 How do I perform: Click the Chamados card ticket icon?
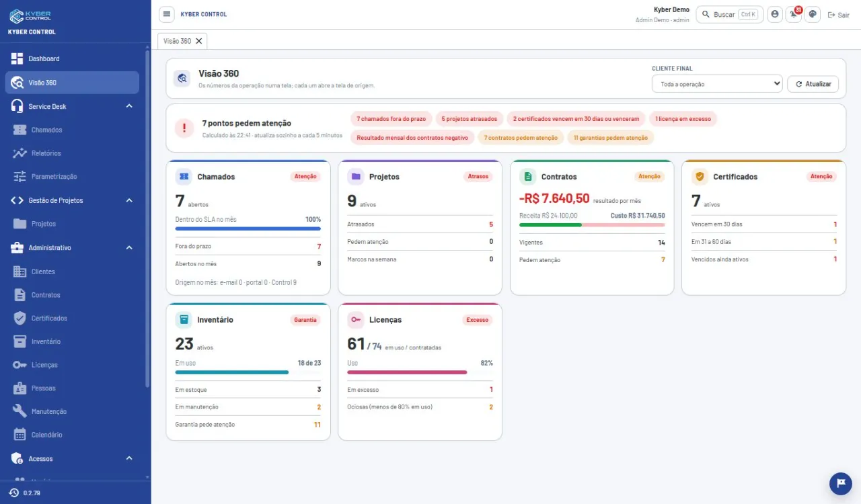point(184,177)
